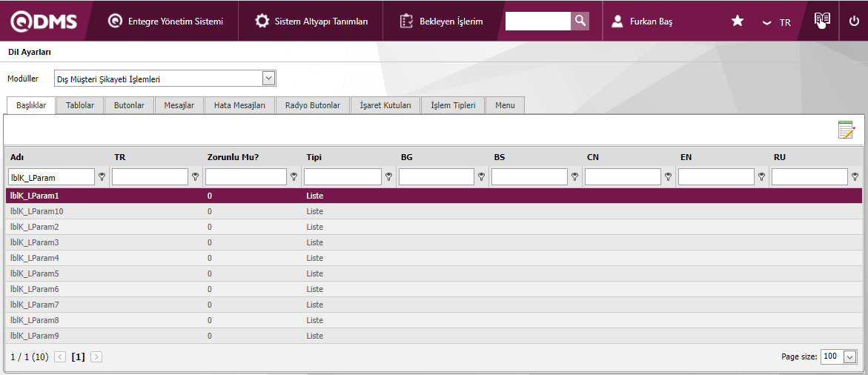Click the Zorunlu Mu? filter input field
868x375 pixels.
coord(245,177)
